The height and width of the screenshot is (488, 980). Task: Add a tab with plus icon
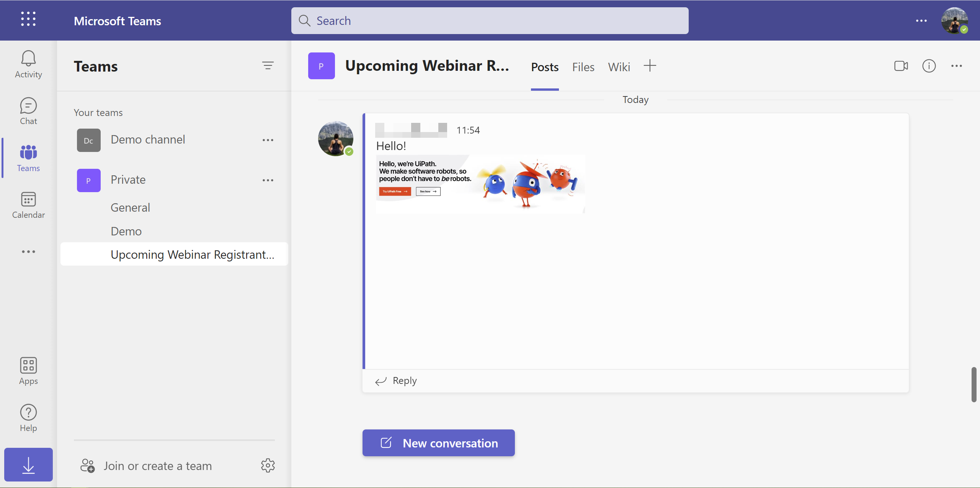tap(650, 66)
